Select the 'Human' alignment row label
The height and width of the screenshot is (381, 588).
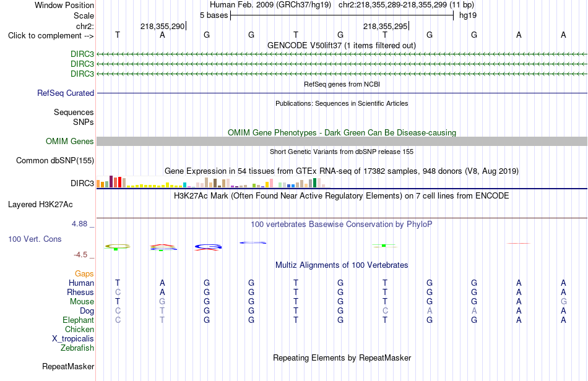81,283
